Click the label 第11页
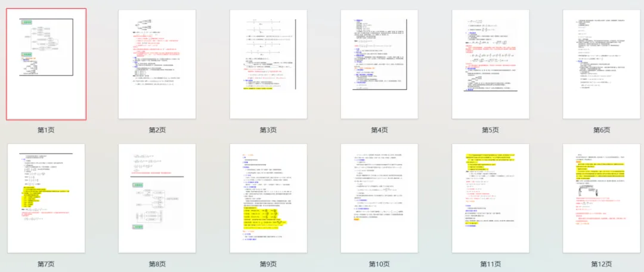 coord(490,264)
